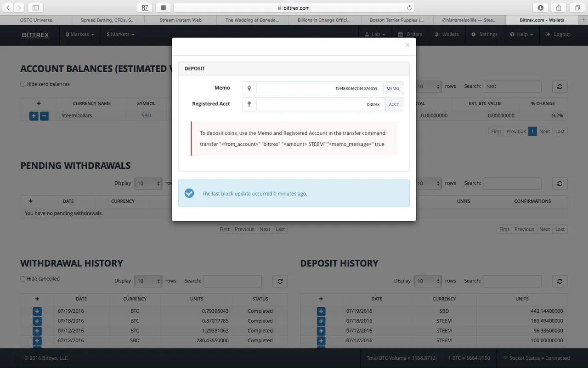The width and height of the screenshot is (588, 368).
Task: Click the Safari share button
Action: (x=559, y=8)
